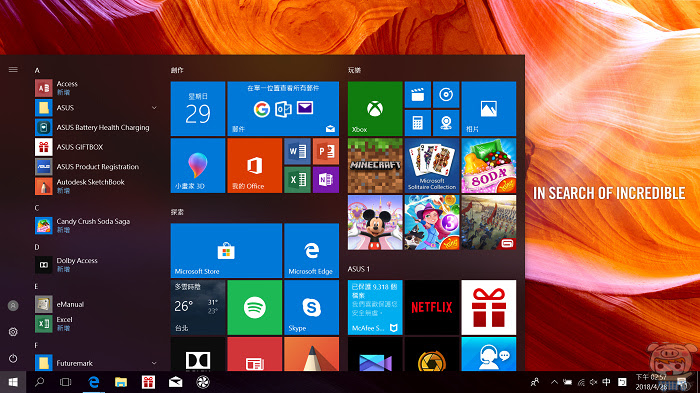Open the Photos tile

488,109
